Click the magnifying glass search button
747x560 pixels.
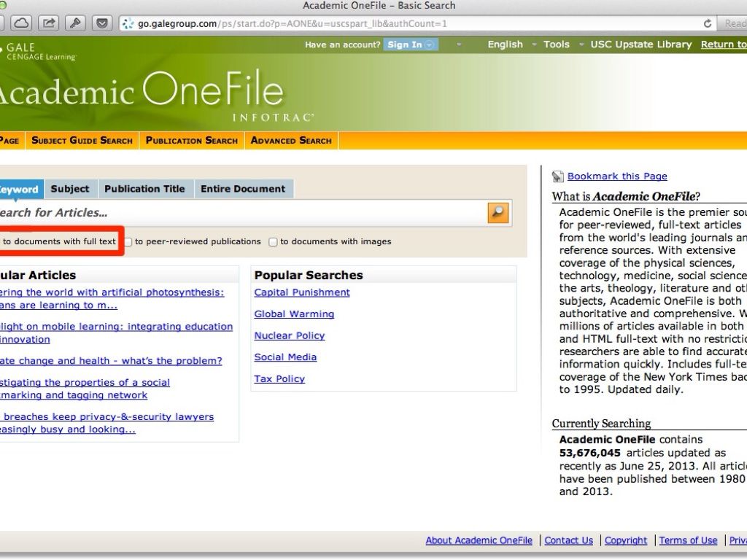[498, 212]
